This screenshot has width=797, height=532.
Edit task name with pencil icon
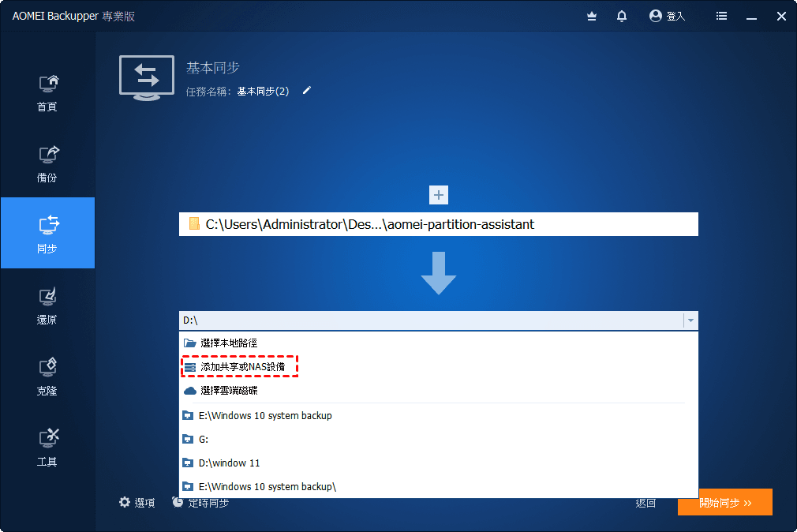click(306, 91)
